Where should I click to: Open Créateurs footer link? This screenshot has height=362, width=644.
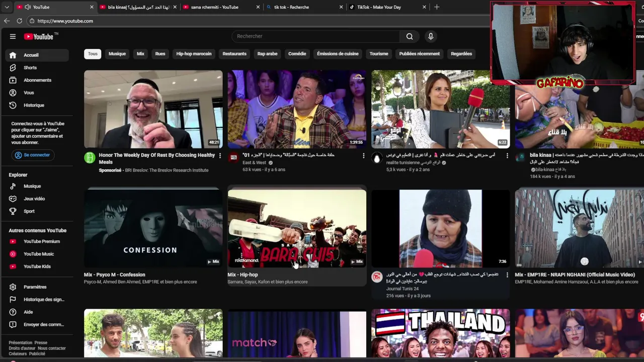18,353
